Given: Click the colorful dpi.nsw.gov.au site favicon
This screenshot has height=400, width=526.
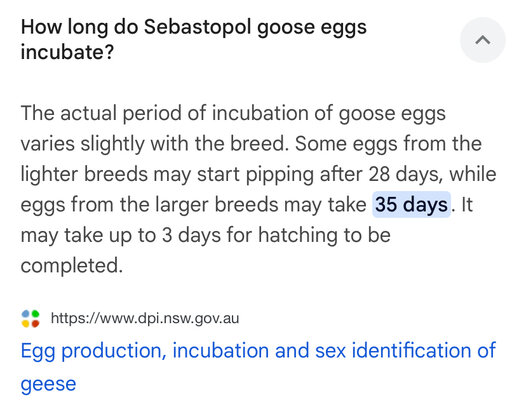Looking at the screenshot, I should tap(31, 318).
